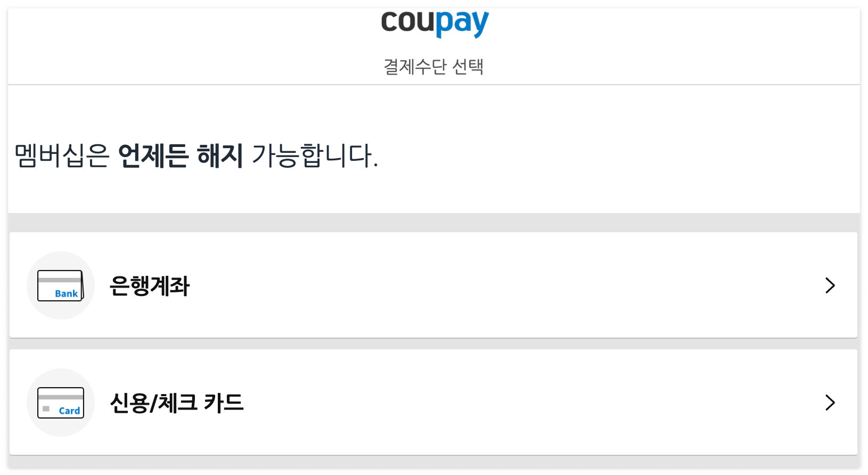The height and width of the screenshot is (475, 868).
Task: Click the card row's right-pointing arrow
Action: (x=829, y=403)
